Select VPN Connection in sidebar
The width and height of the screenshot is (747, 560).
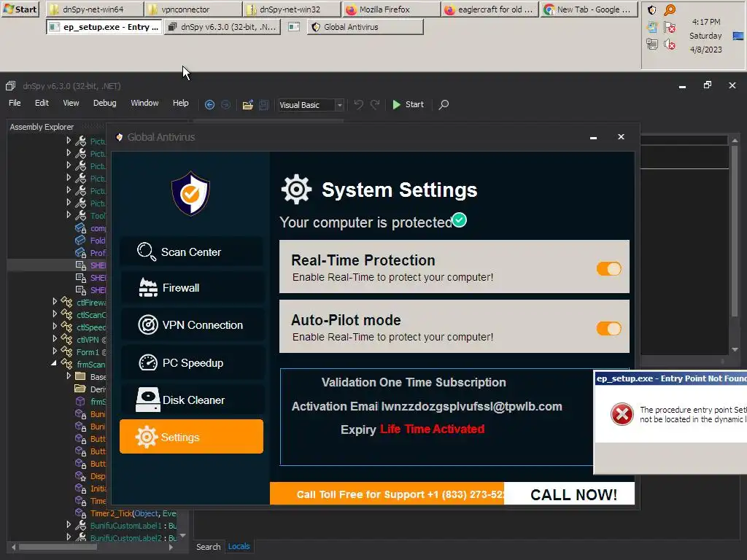[x=191, y=324]
